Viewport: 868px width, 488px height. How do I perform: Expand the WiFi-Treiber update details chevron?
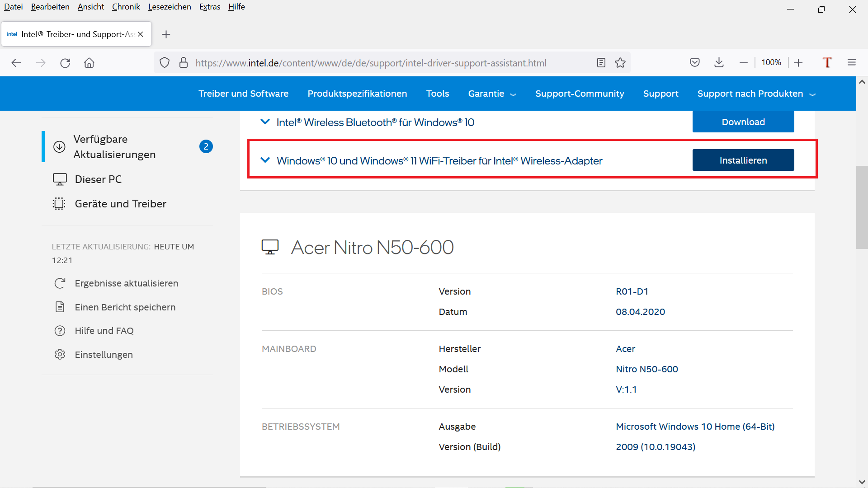click(265, 160)
